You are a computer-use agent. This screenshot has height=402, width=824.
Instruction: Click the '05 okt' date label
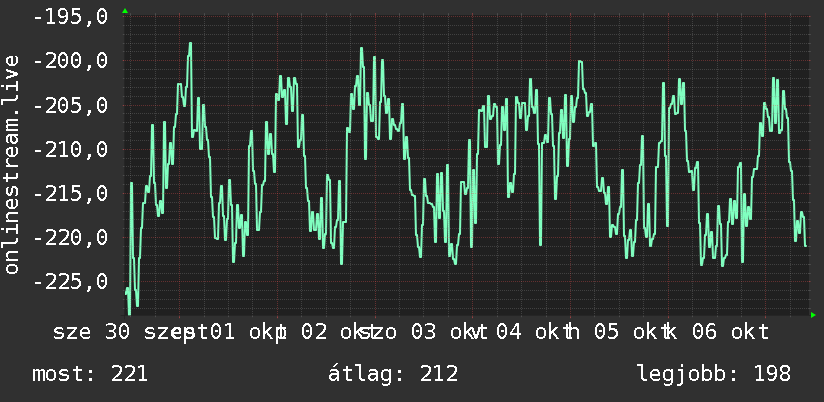(x=631, y=332)
